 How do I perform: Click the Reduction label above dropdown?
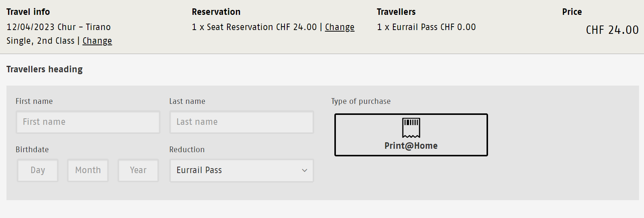(x=187, y=150)
